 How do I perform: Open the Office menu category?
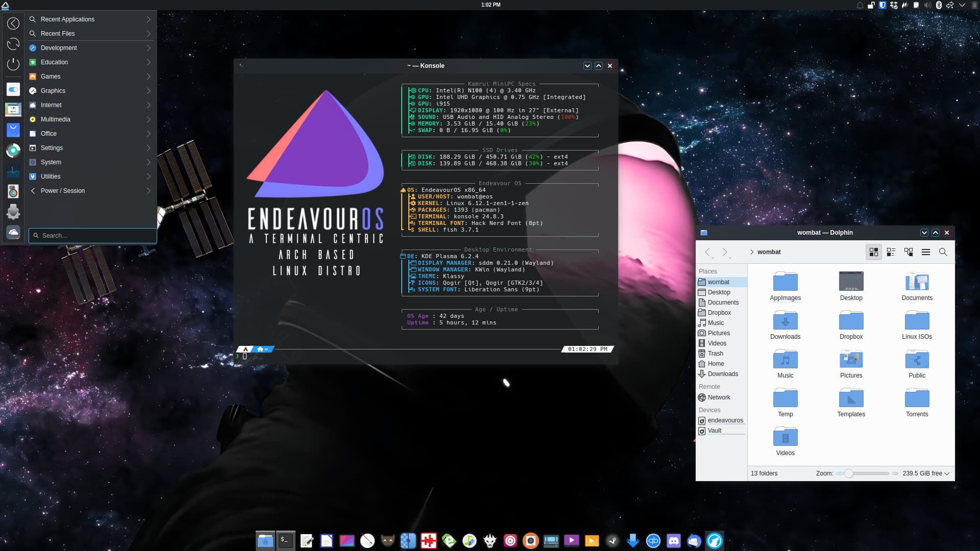[x=90, y=134]
